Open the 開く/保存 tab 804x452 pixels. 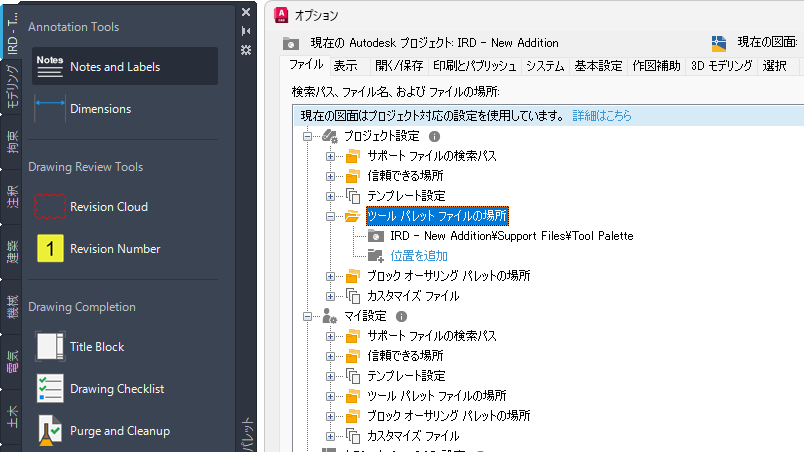click(x=399, y=66)
